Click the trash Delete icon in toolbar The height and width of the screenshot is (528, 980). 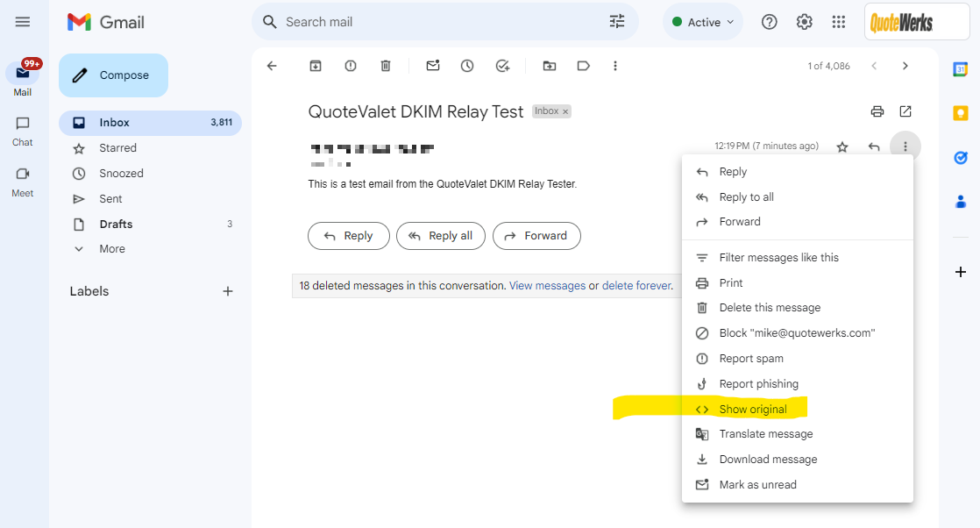point(386,66)
